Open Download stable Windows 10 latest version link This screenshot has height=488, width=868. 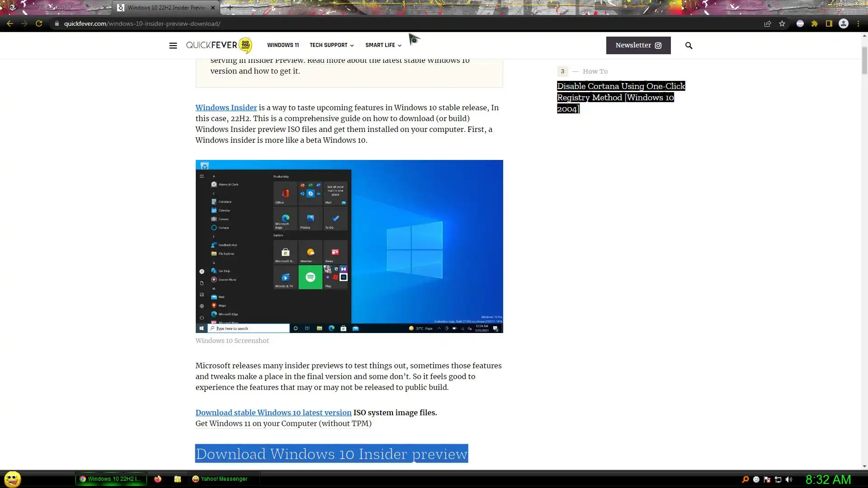[x=273, y=413]
